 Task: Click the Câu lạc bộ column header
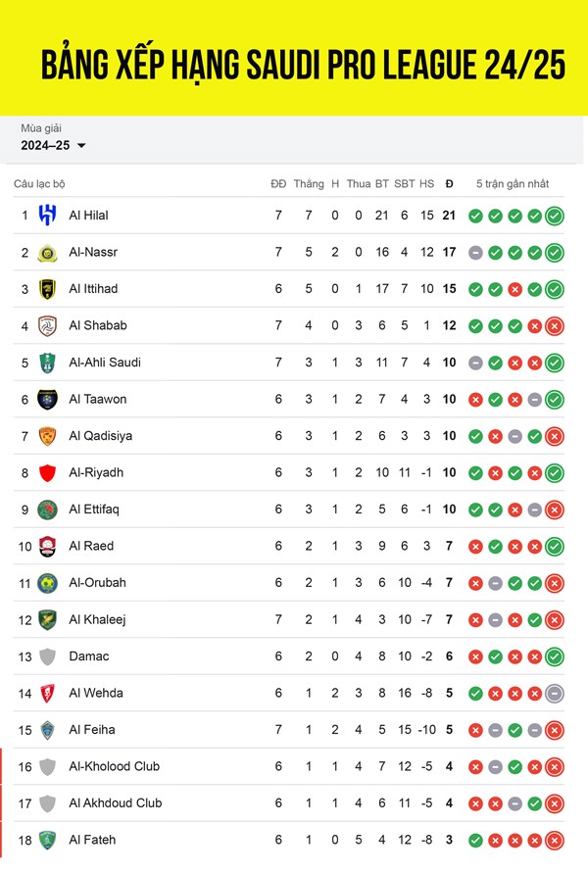tap(39, 184)
